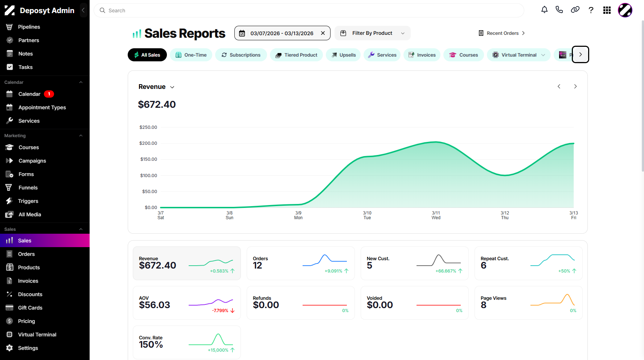Viewport: 644px width, 360px height.
Task: Select the All Sales tab
Action: coord(147,55)
